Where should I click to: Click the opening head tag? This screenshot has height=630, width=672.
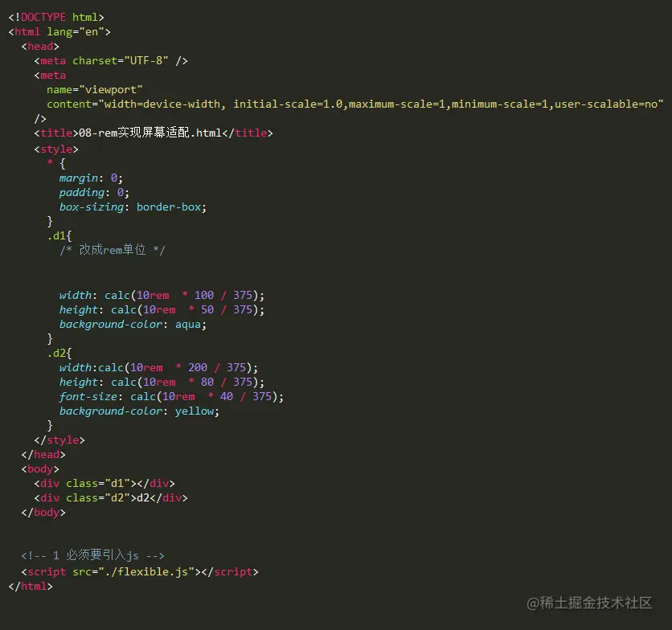pos(40,47)
